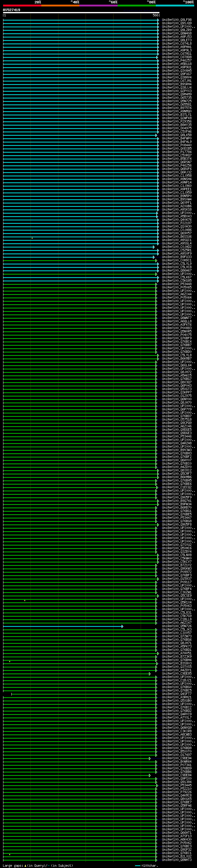The width and height of the screenshot is (197, 868).
Task: Click the arrowhead of the UniRef100_C9DE85 bar
Action: tap(150, 674)
